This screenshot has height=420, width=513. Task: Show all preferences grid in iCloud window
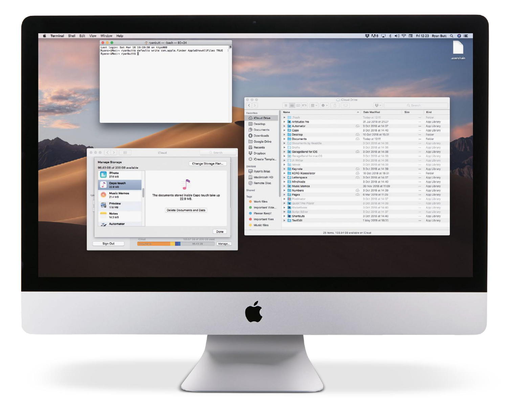pyautogui.click(x=125, y=153)
